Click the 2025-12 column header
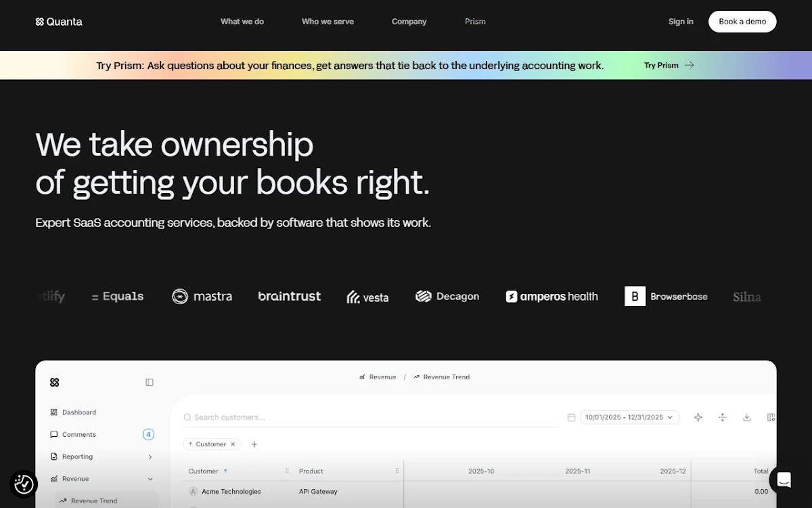 tap(673, 471)
